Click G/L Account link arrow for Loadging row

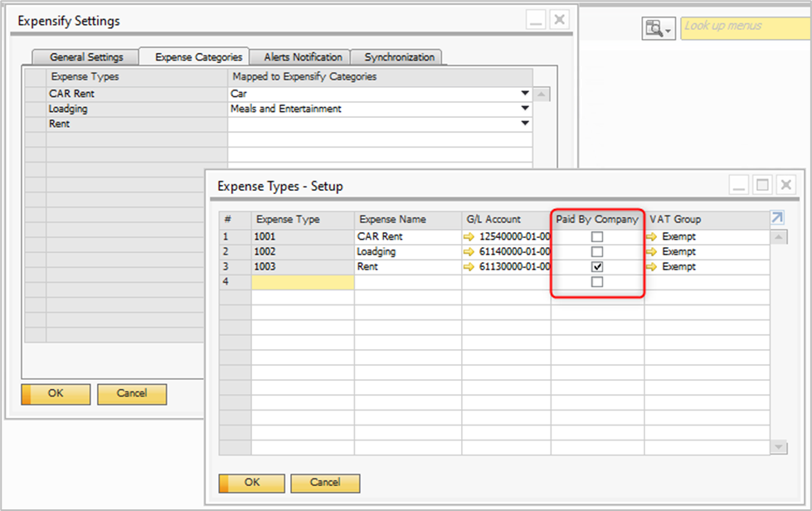tap(470, 252)
